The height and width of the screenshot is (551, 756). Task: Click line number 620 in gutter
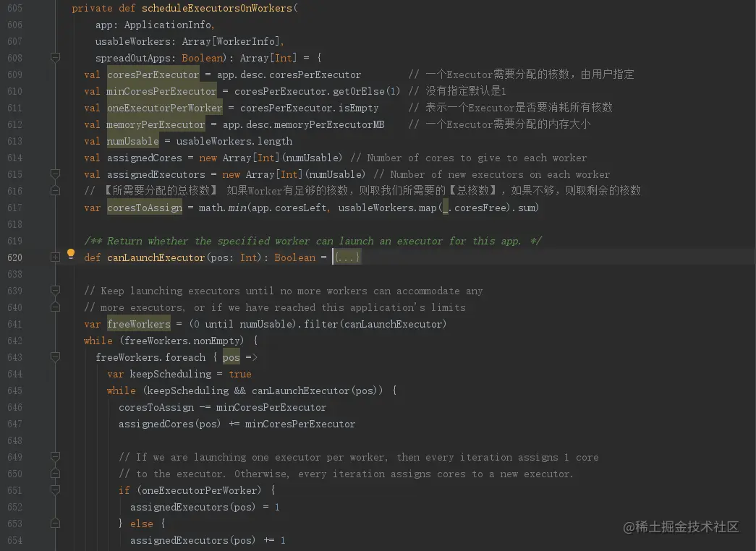(15, 257)
